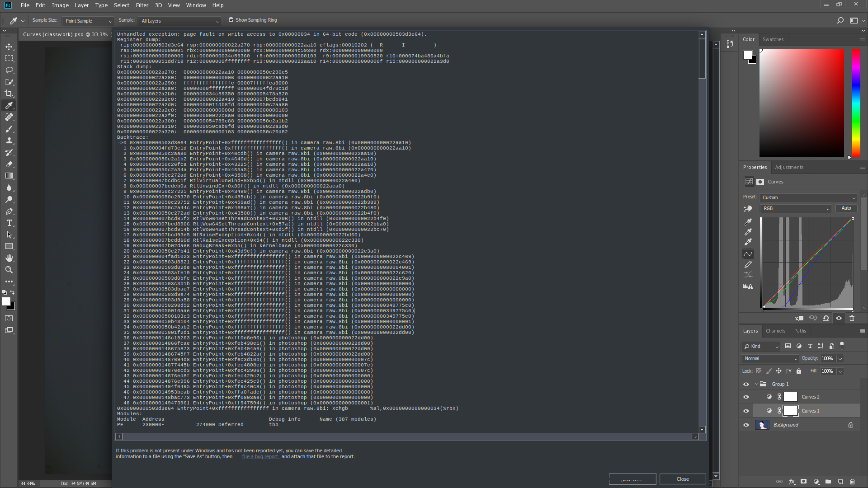Click the file a bug report link
The image size is (868, 488).
(x=260, y=456)
